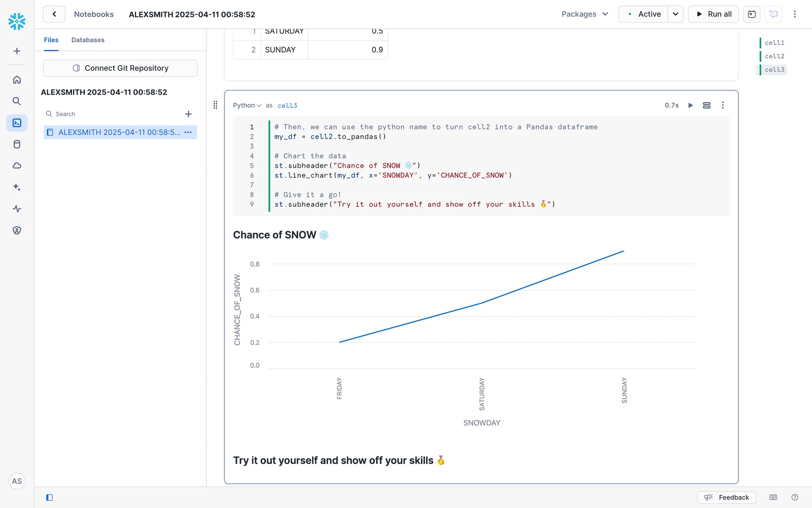
Task: Click cell3 collapse results icon
Action: point(706,105)
